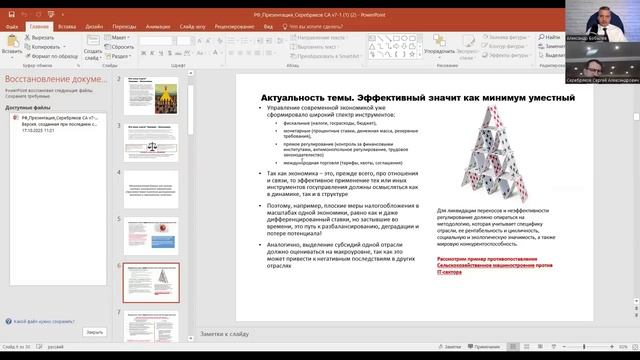This screenshot has height=360, width=640.
Task: Click Примечания comments button in status bar
Action: click(x=484, y=347)
